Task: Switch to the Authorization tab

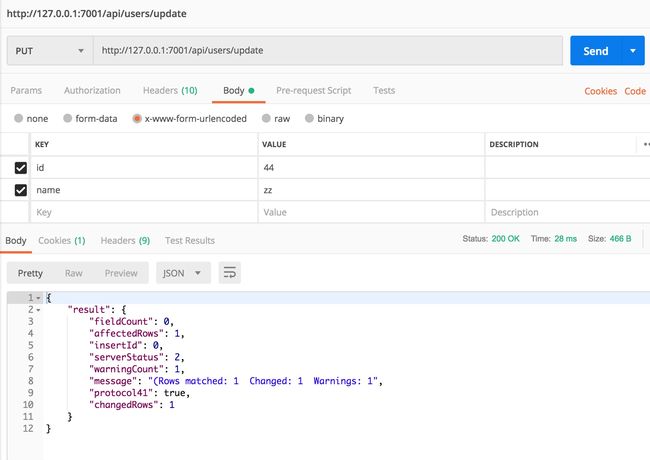Action: [x=92, y=90]
